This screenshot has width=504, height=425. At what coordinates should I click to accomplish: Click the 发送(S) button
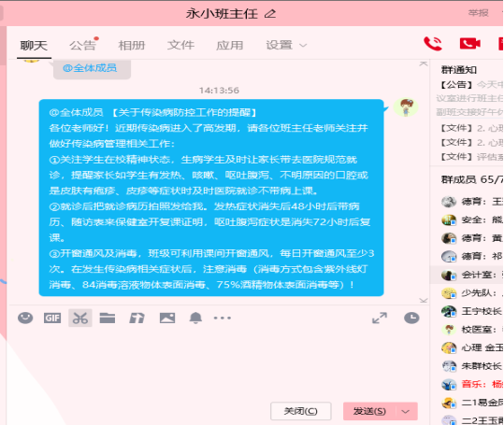coord(369,411)
